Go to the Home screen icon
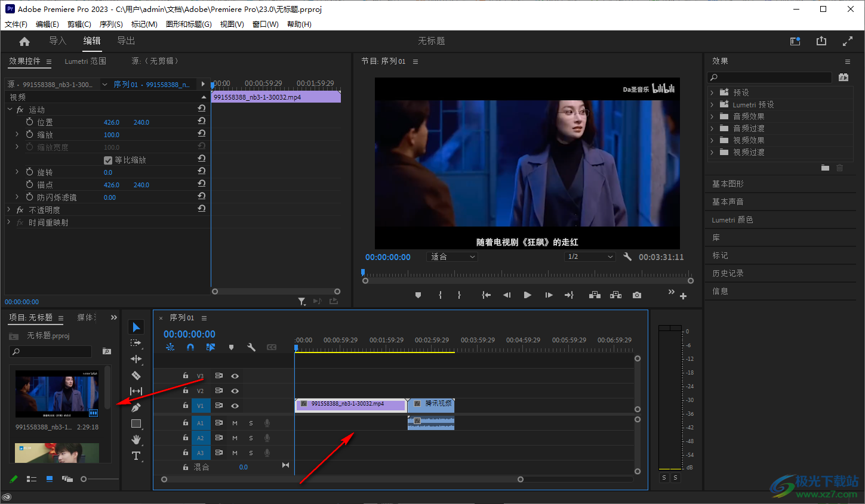The width and height of the screenshot is (865, 504). click(x=24, y=41)
